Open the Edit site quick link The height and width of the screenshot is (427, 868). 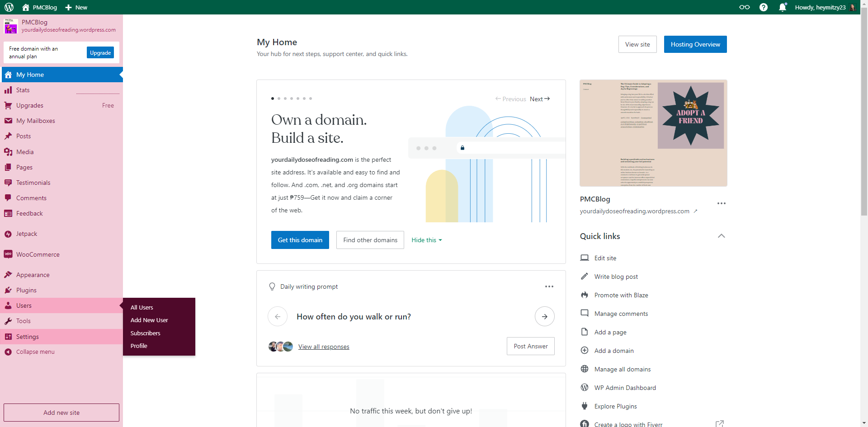tap(605, 258)
